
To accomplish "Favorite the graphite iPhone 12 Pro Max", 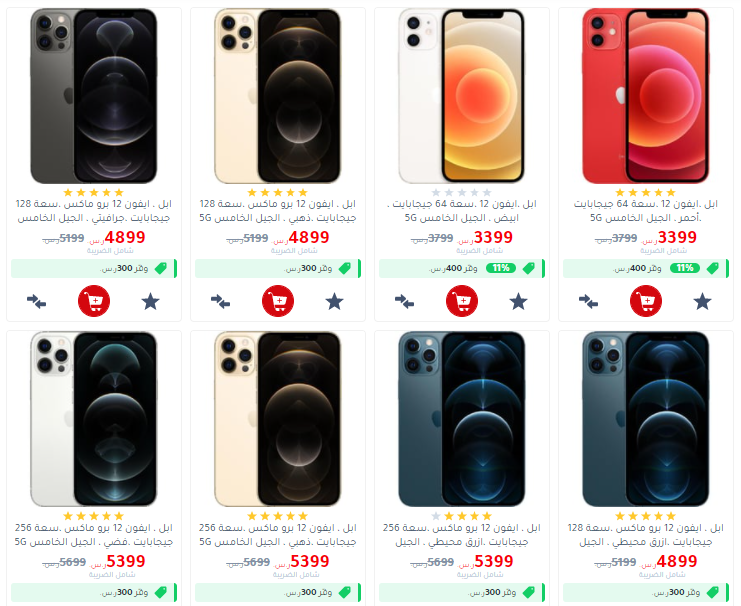I will (150, 302).
